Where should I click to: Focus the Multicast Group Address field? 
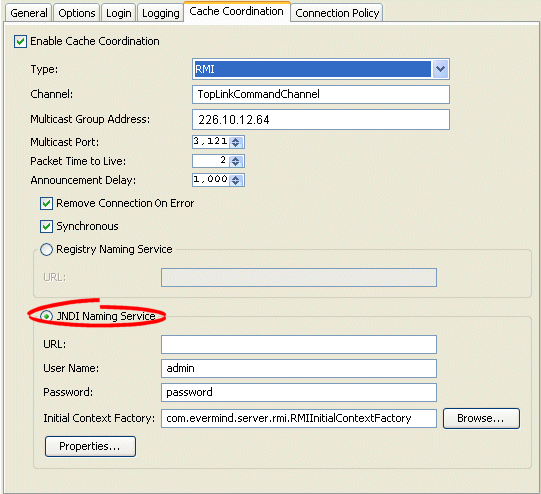[x=321, y=119]
